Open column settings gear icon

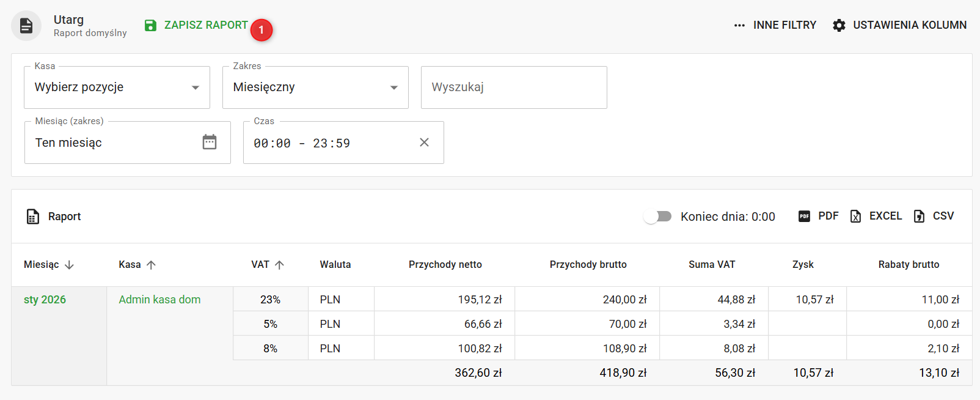839,26
